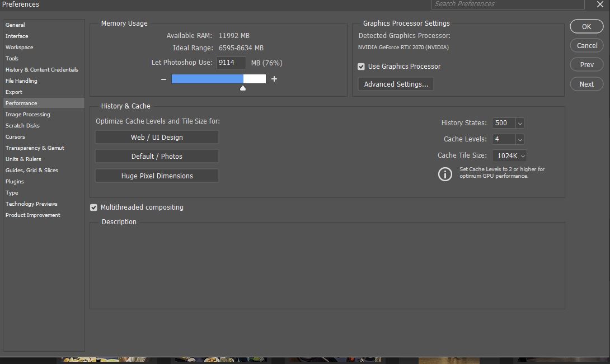Click the minus icon to decrease memory allocation
This screenshot has width=610, height=364.
pos(163,79)
